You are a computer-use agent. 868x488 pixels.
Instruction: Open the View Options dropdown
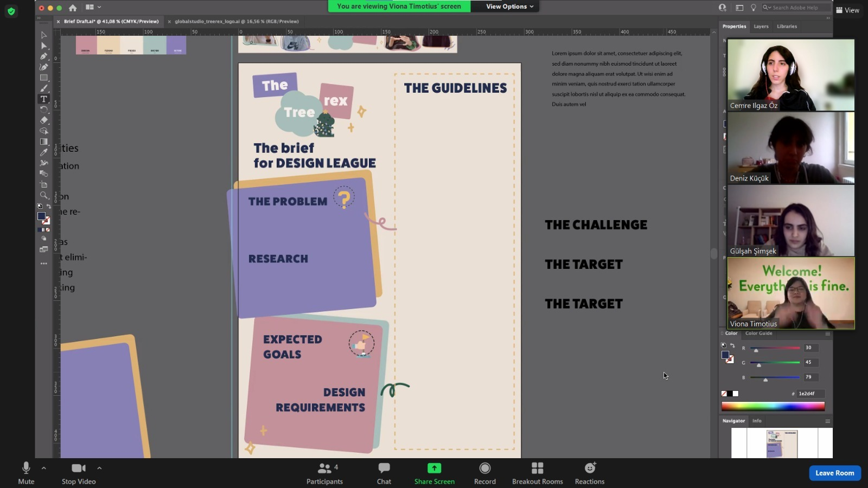tap(509, 7)
